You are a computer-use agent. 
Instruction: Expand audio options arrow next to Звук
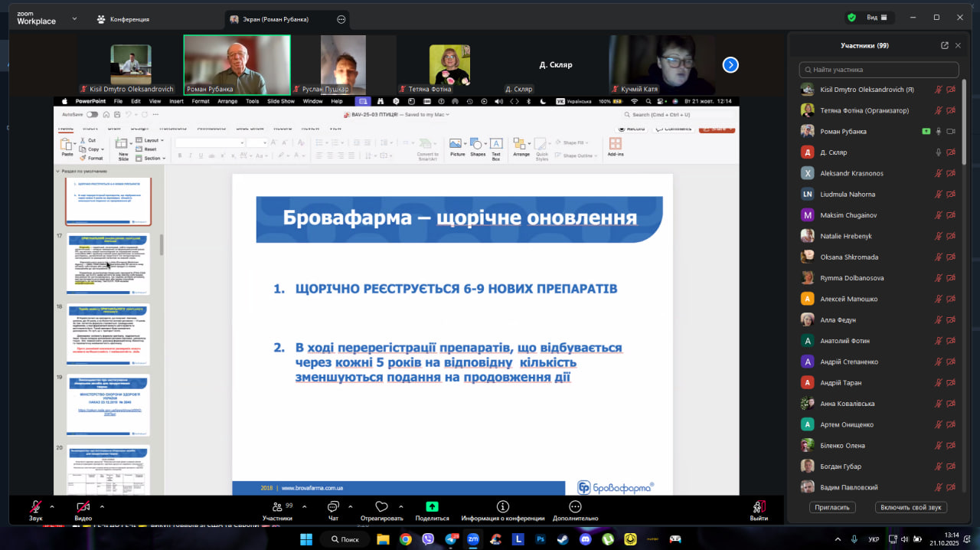tap(52, 506)
